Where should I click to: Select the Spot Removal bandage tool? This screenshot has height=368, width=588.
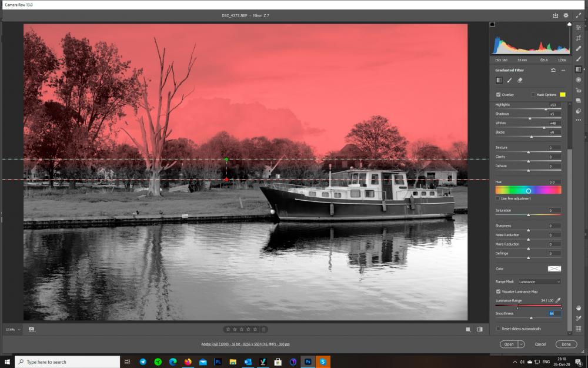pyautogui.click(x=578, y=48)
